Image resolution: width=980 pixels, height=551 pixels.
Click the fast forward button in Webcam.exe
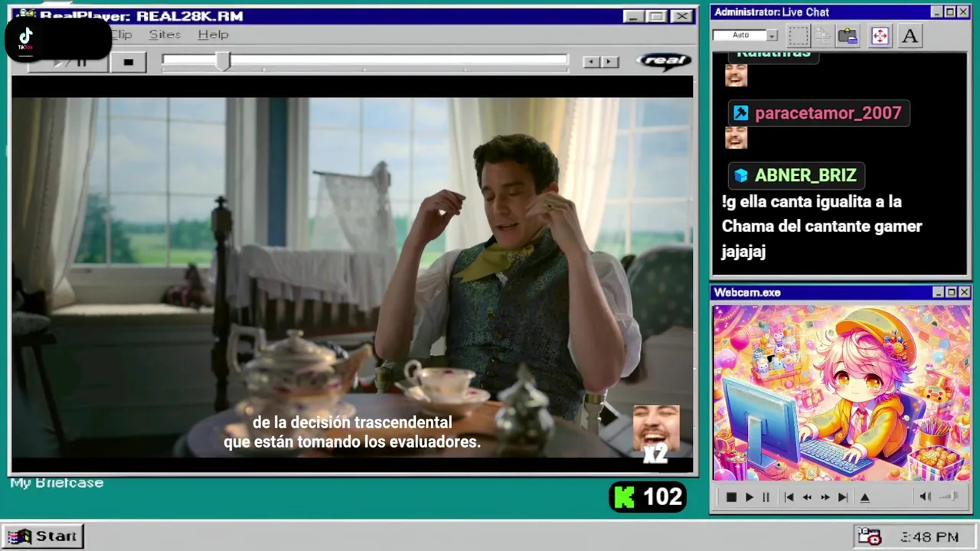coord(825,497)
